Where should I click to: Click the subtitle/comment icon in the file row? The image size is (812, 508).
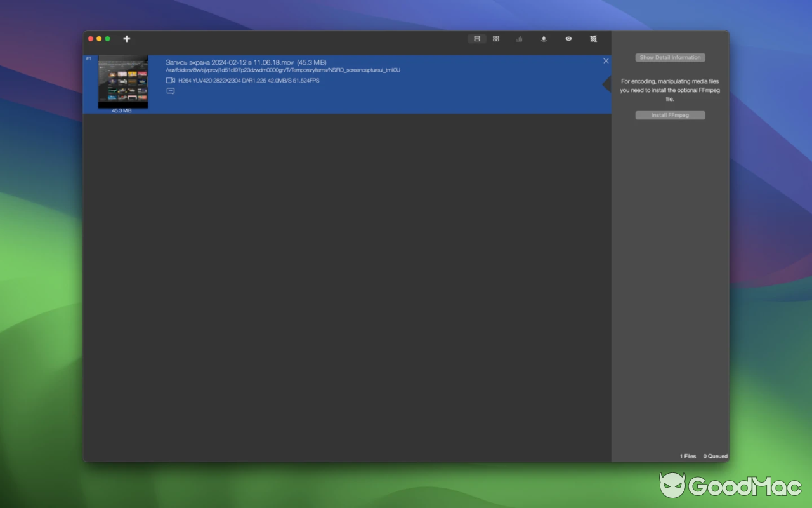[170, 91]
